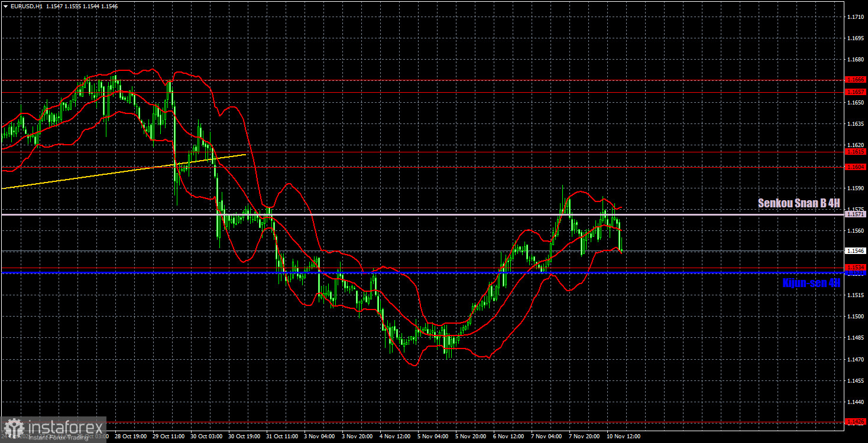Select the red 1.1534 level tag on the price axis
This screenshot has width=868, height=443.
856,268
